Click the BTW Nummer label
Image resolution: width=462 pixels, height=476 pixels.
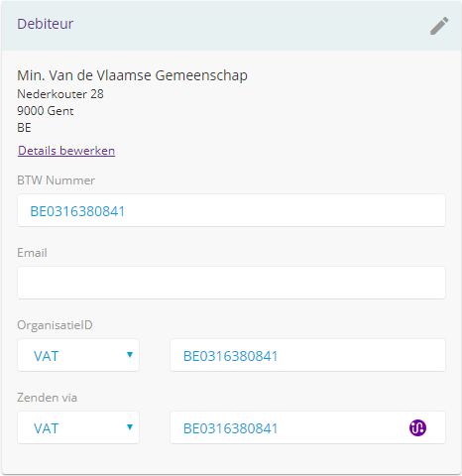[x=56, y=180]
